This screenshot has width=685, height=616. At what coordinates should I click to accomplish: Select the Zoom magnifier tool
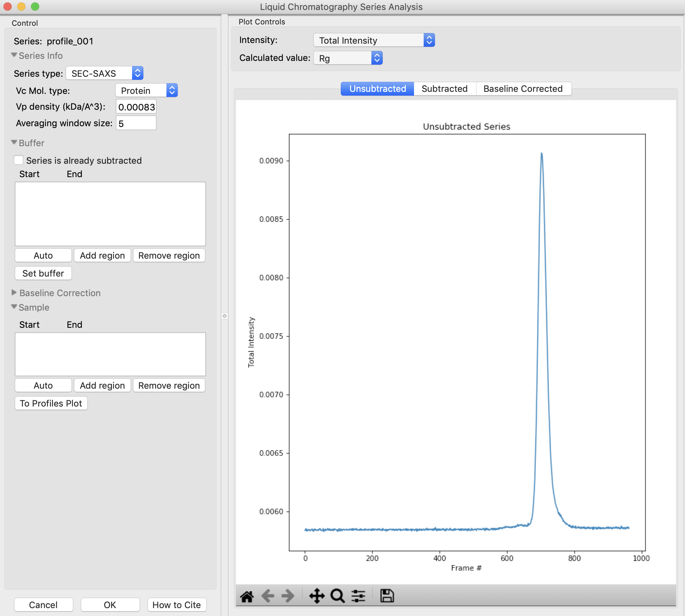(337, 596)
